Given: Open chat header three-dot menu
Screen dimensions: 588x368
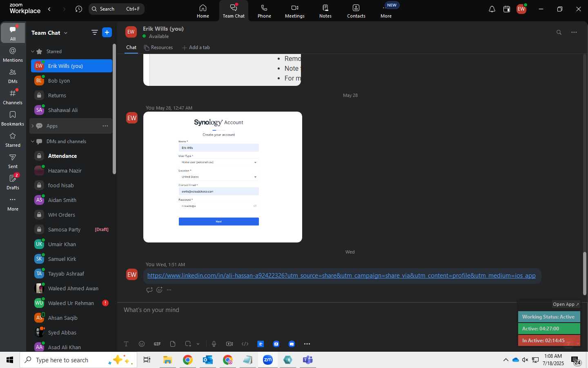Looking at the screenshot, I should [574, 32].
